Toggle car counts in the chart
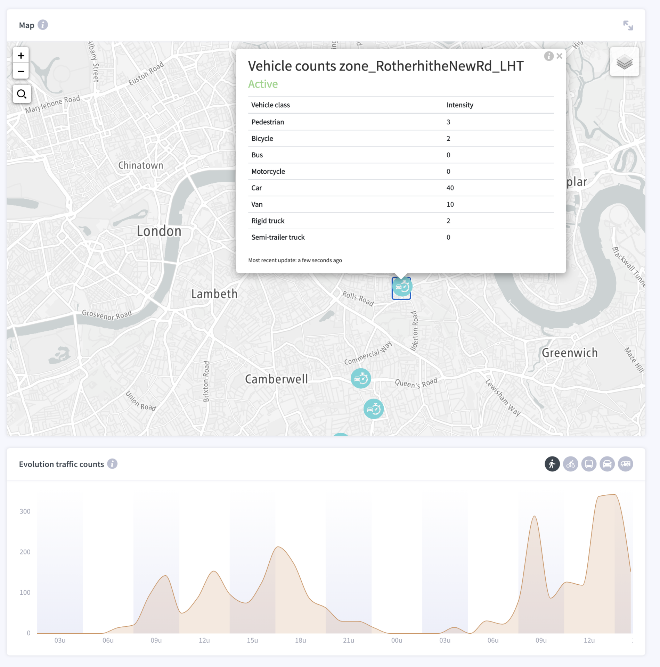The image size is (660, 667). (x=607, y=464)
